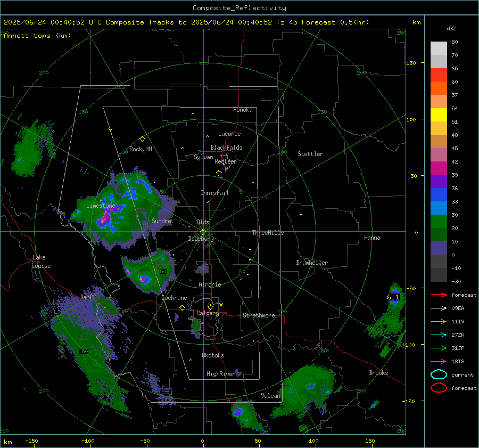Click the yellow 51 dBZ color swatch

pos(439,115)
